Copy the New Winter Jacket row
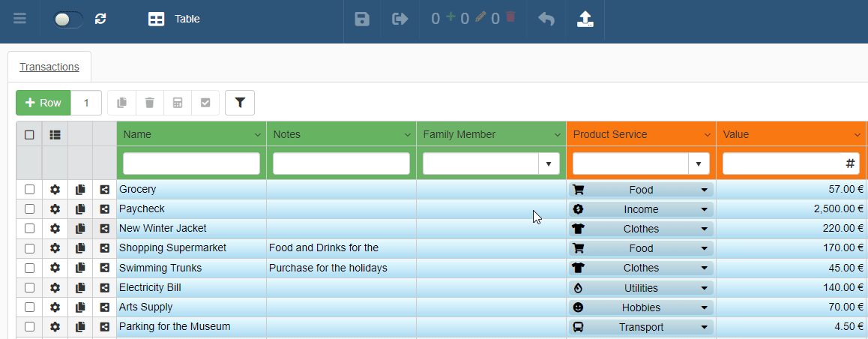The image size is (868, 339). click(80, 229)
